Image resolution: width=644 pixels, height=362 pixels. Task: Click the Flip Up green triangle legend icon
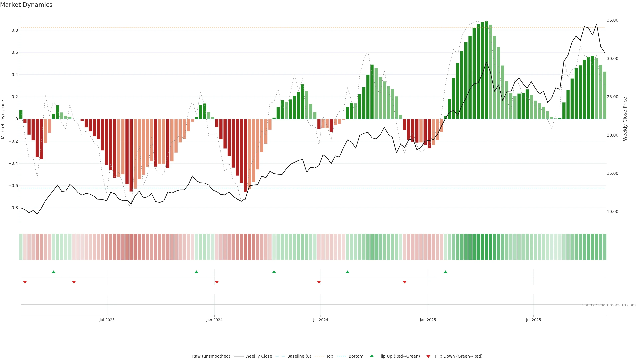point(371,356)
